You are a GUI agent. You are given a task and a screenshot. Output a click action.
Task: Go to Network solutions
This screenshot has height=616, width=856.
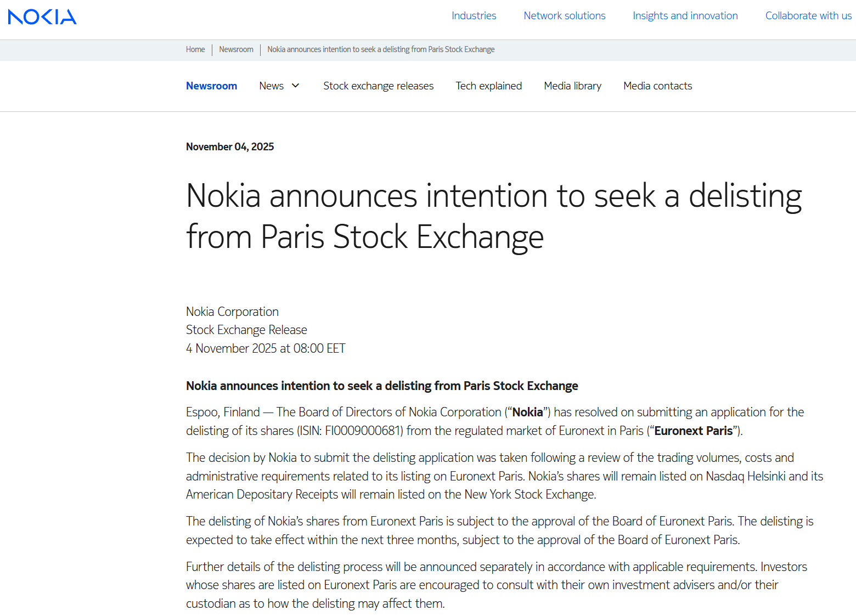coord(564,16)
